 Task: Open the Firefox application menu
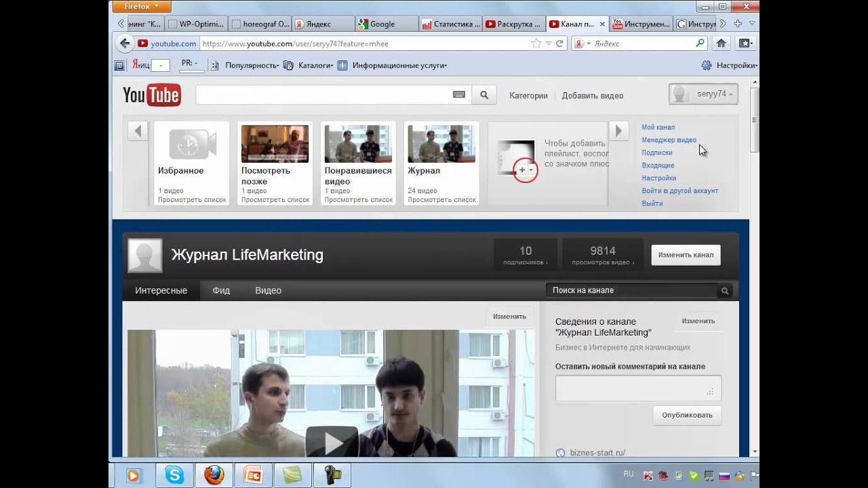point(141,6)
